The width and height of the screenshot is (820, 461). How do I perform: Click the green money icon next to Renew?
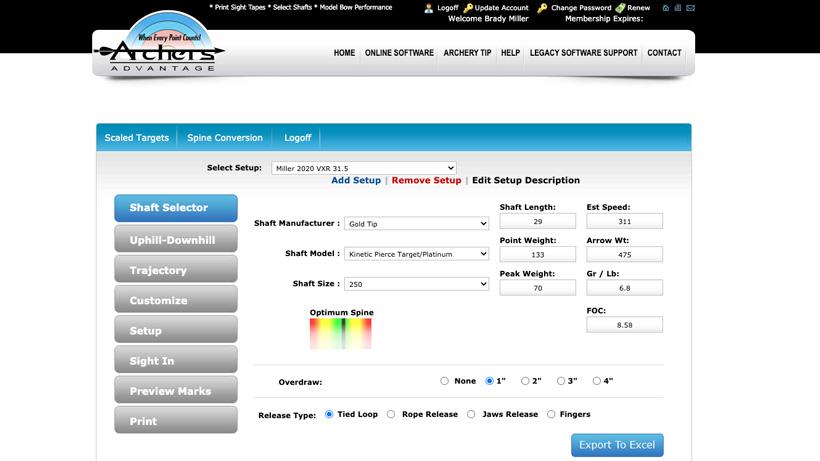[620, 8]
